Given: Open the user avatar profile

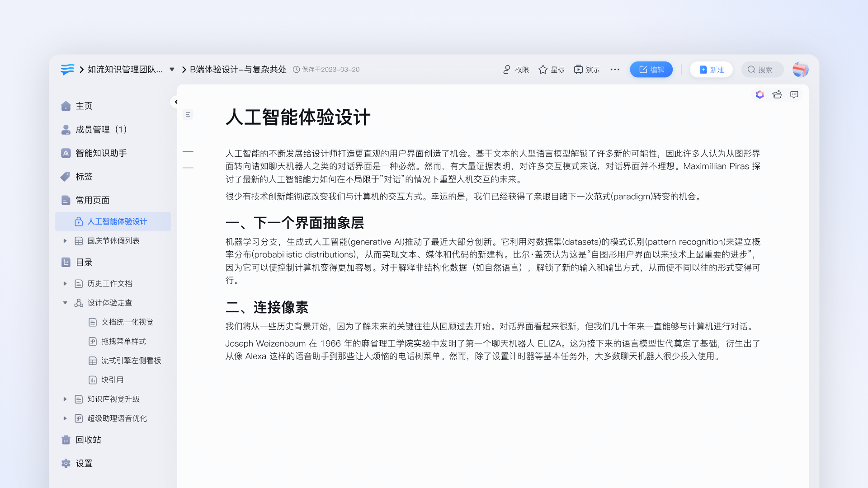Looking at the screenshot, I should [x=800, y=70].
